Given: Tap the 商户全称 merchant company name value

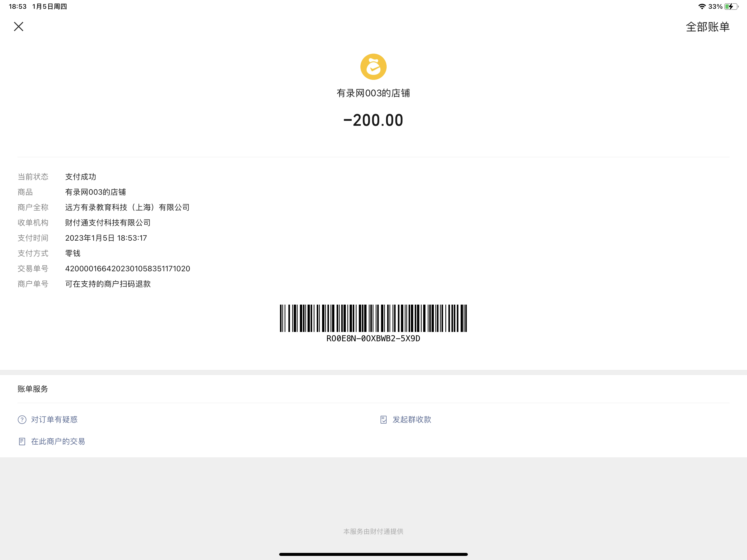Looking at the screenshot, I should click(127, 207).
